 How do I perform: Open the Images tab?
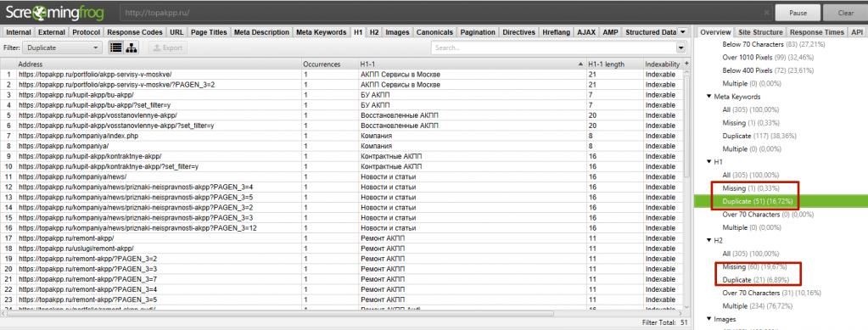tap(397, 32)
